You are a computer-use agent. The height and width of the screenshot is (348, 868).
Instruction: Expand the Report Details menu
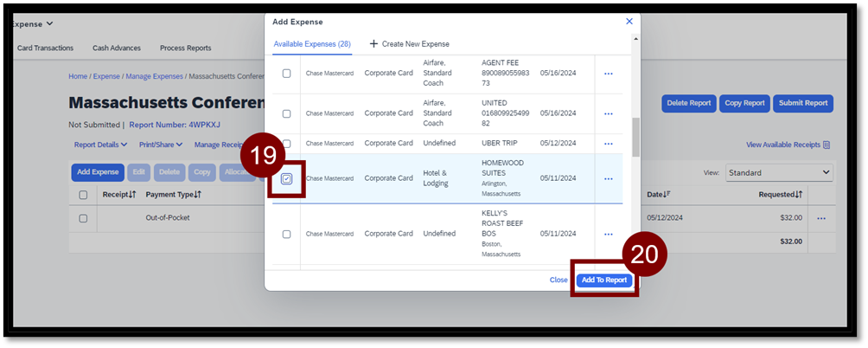[100, 145]
